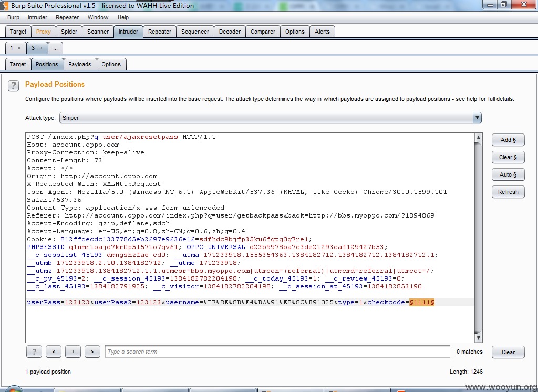Select the Positions sub-tab
This screenshot has height=392, width=538.
click(x=47, y=64)
